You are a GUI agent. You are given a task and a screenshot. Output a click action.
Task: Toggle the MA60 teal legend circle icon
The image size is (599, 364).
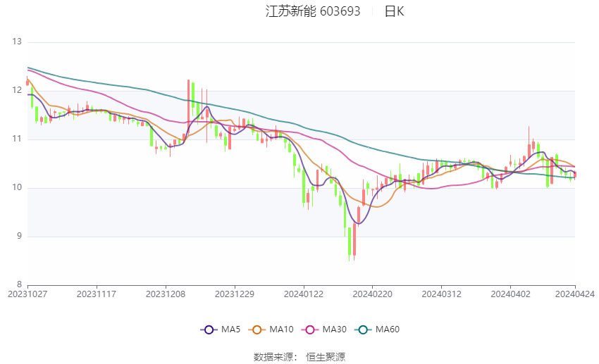click(x=363, y=330)
